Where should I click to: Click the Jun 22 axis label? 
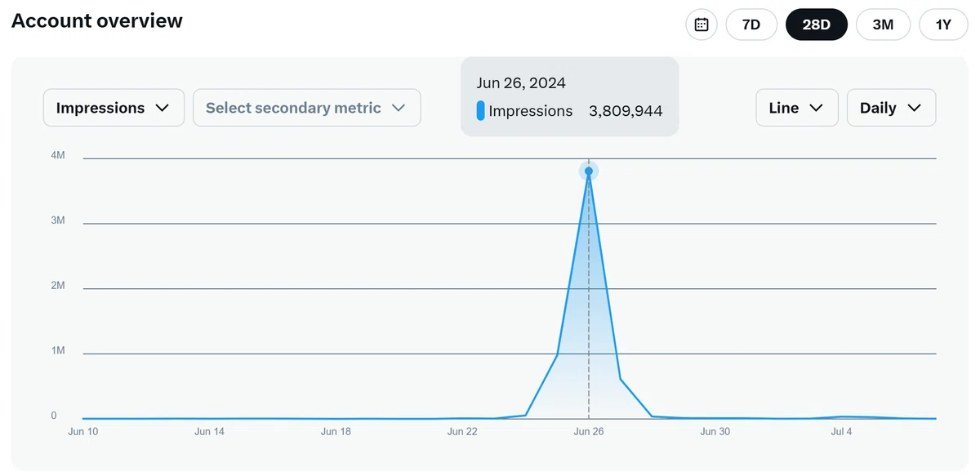pos(462,432)
